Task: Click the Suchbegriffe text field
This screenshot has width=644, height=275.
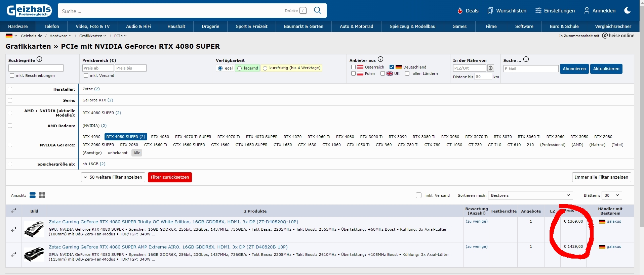Action: pos(36,68)
